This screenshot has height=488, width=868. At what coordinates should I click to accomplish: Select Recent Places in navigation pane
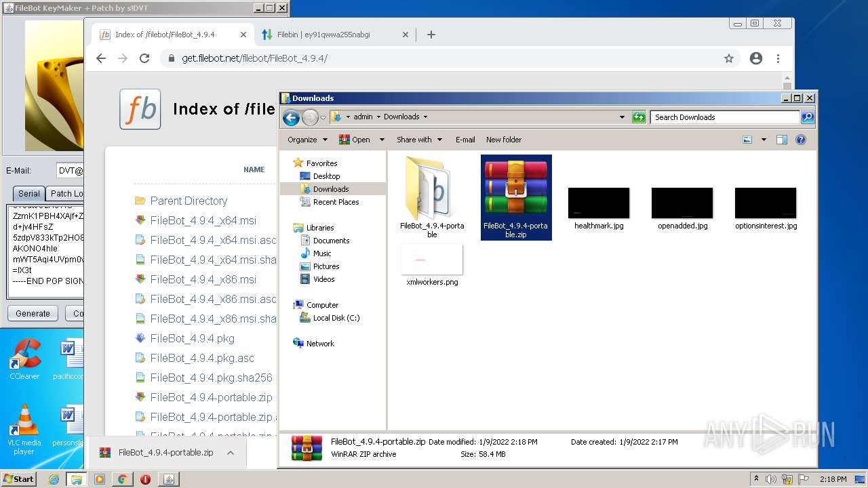click(x=336, y=202)
